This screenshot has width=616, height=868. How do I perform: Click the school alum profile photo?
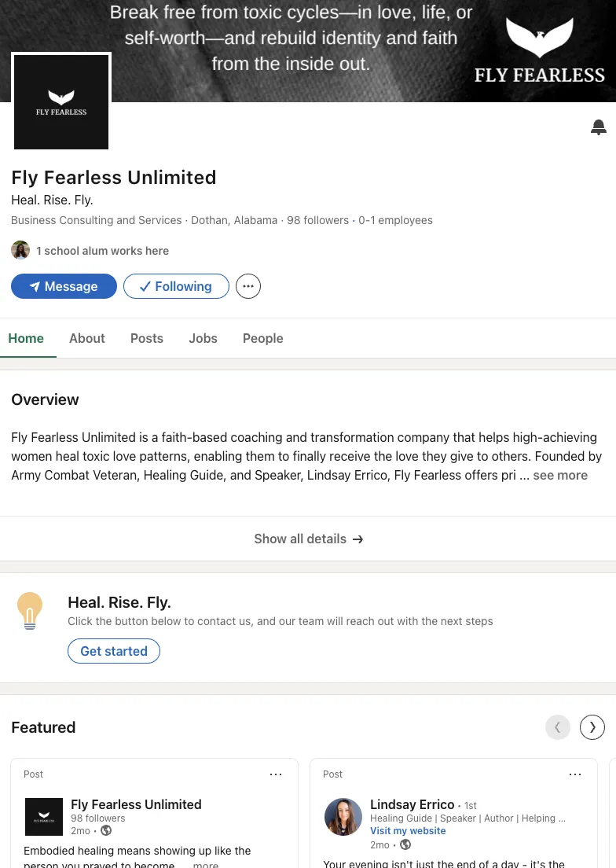point(20,251)
